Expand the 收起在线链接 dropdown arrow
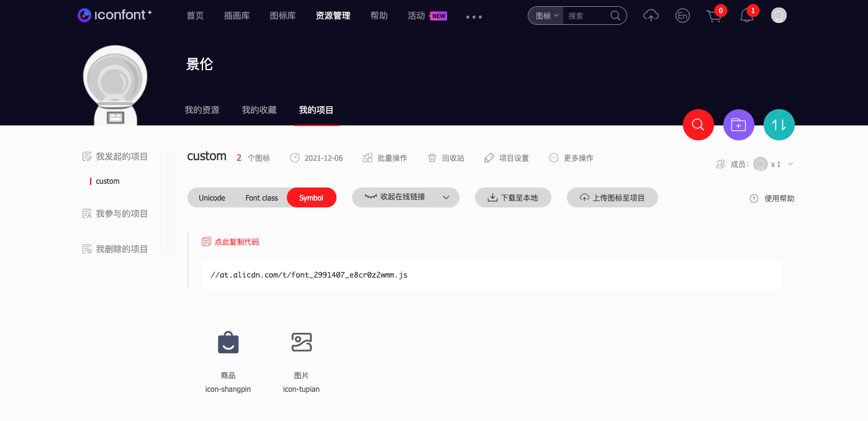868x421 pixels. pos(446,197)
